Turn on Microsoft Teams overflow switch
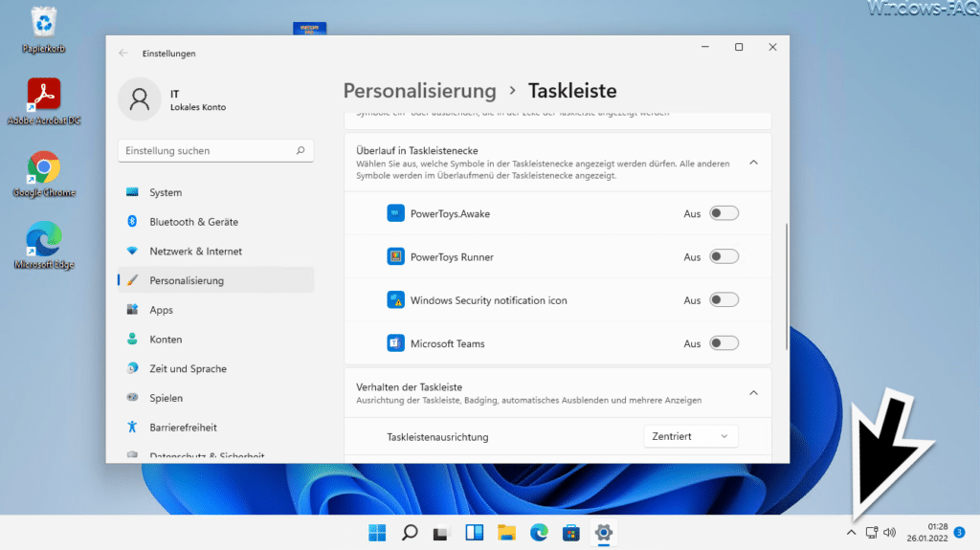980x550 pixels. pyautogui.click(x=724, y=343)
